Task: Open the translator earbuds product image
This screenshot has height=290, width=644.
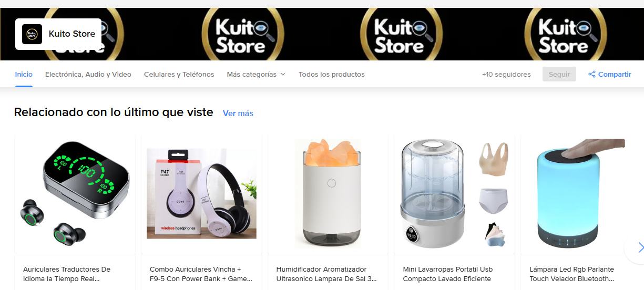Action: pos(75,194)
